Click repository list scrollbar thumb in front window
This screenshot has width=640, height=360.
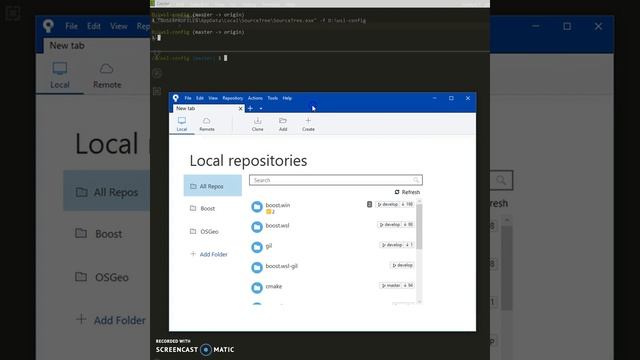(419, 227)
